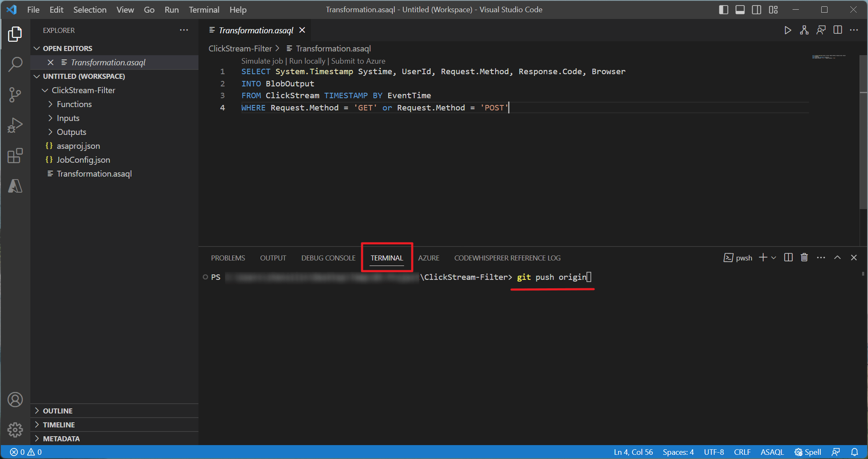Click Submit to Azure link
Screen dimensions: 868x459
click(x=358, y=61)
